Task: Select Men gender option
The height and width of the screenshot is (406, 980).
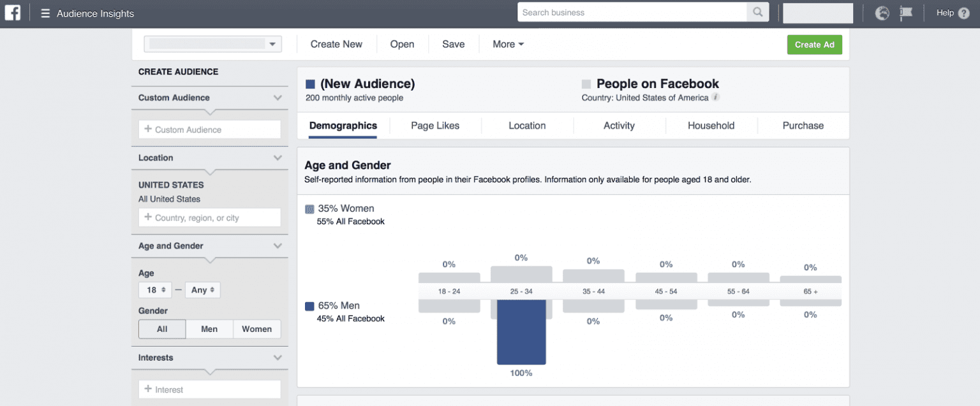Action: coord(209,329)
